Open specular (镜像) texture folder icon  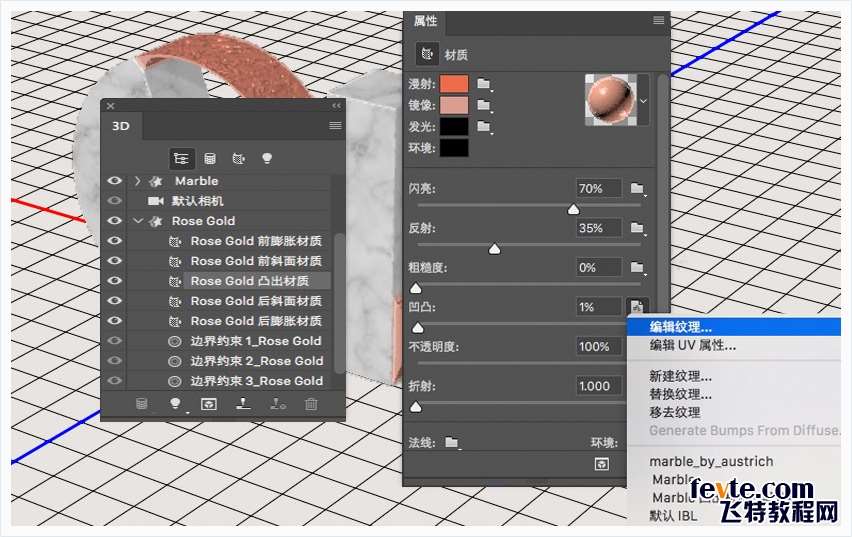tap(484, 105)
